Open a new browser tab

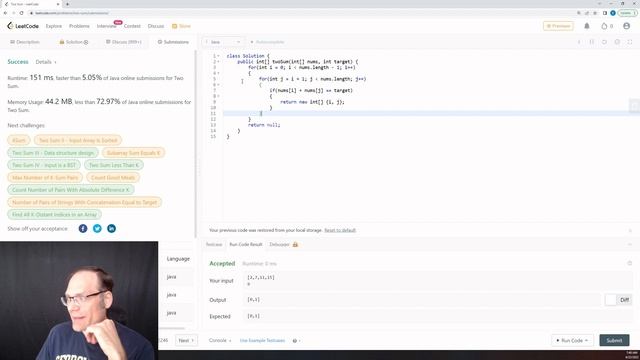pos(67,4)
